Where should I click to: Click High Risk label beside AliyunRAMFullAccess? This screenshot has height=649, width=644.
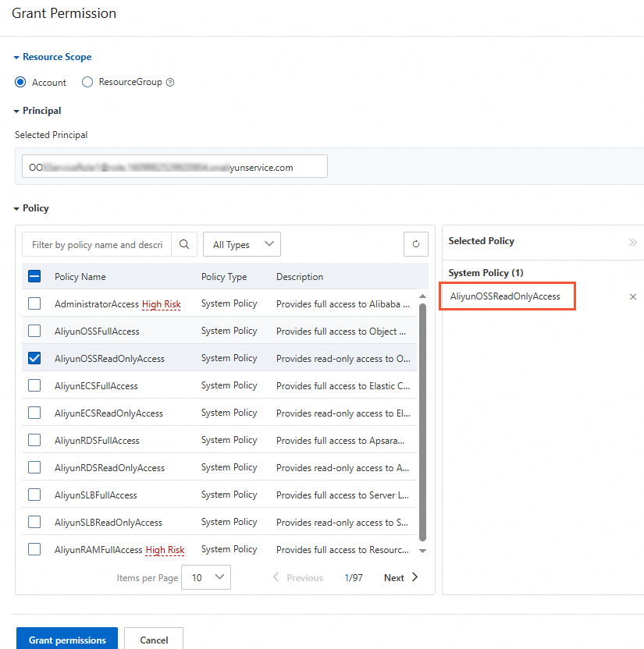tap(165, 550)
